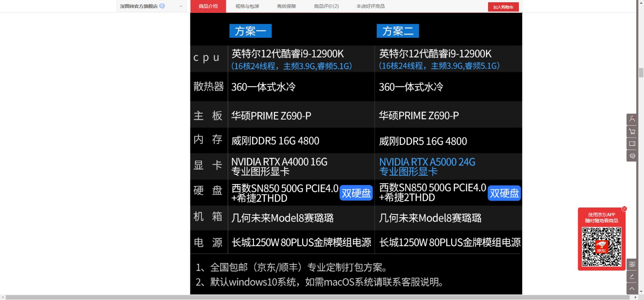Open the customer service chat sidebar icon
The width and height of the screenshot is (644, 300).
[632, 156]
